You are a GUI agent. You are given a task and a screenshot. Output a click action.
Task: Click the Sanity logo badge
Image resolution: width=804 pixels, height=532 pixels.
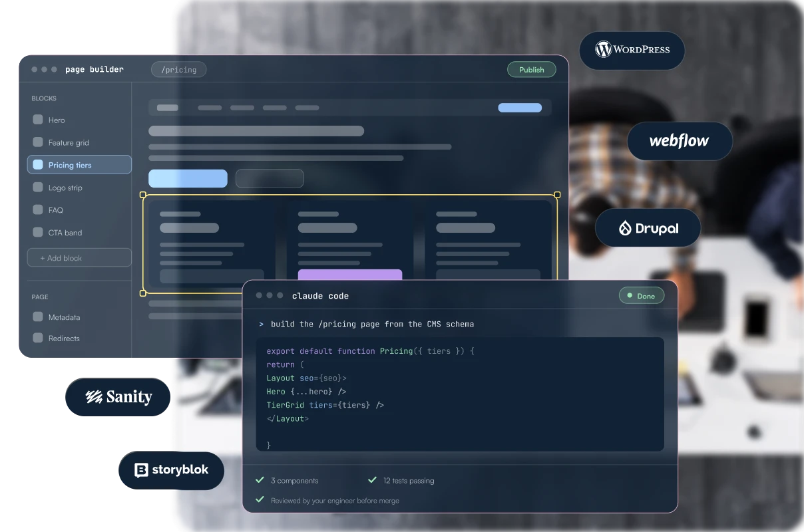(118, 397)
